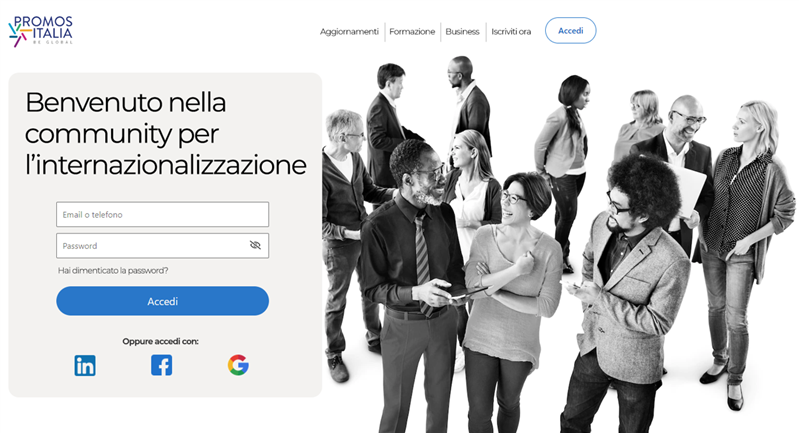Image resolution: width=799 pixels, height=433 pixels.
Task: Go to the Business section
Action: click(462, 32)
